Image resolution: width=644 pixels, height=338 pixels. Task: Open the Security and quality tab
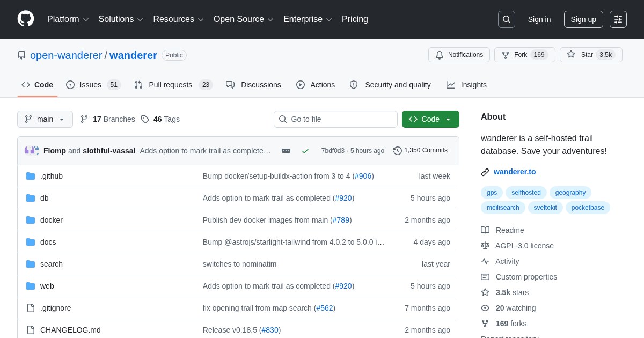pyautogui.click(x=390, y=85)
